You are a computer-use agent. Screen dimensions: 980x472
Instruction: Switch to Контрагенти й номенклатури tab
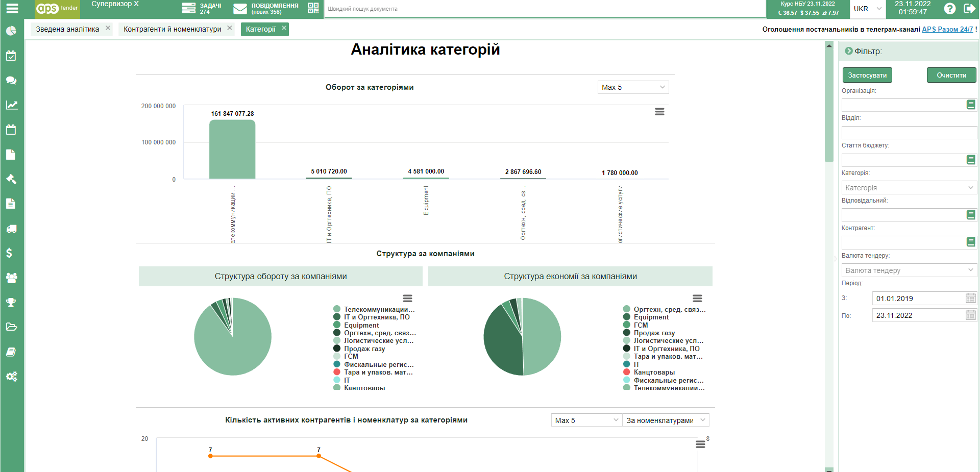coord(172,29)
